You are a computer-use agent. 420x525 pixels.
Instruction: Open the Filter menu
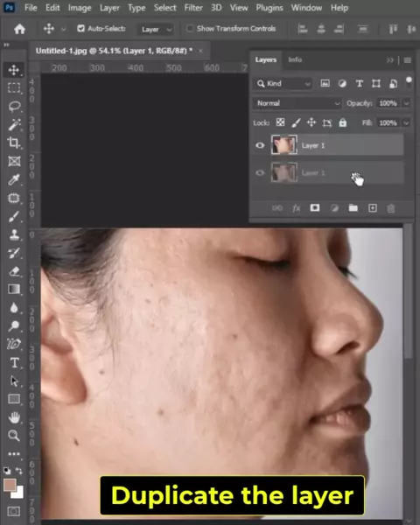pyautogui.click(x=193, y=7)
